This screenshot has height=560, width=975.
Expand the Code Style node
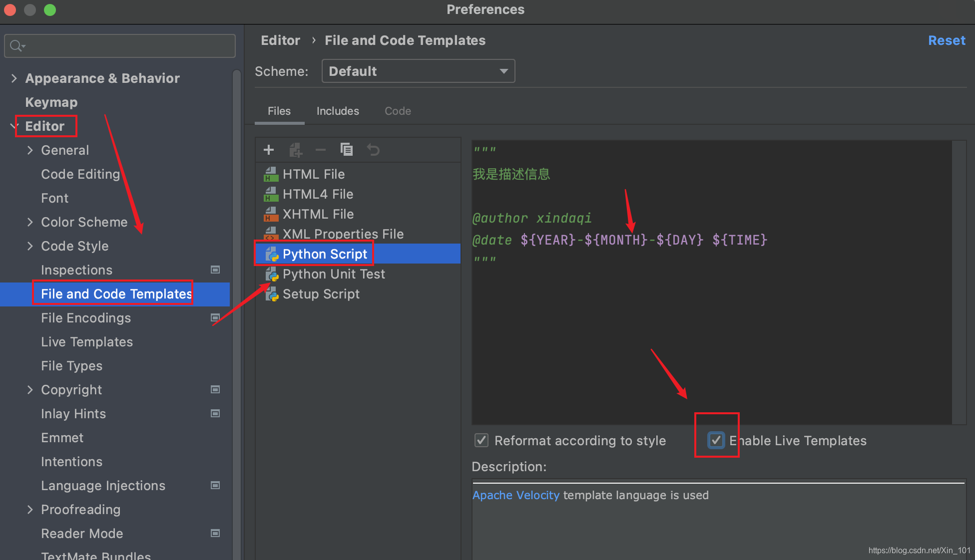(30, 246)
